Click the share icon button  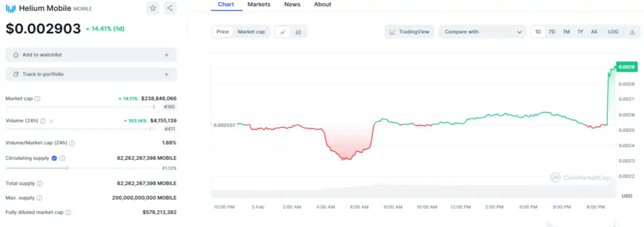170,8
